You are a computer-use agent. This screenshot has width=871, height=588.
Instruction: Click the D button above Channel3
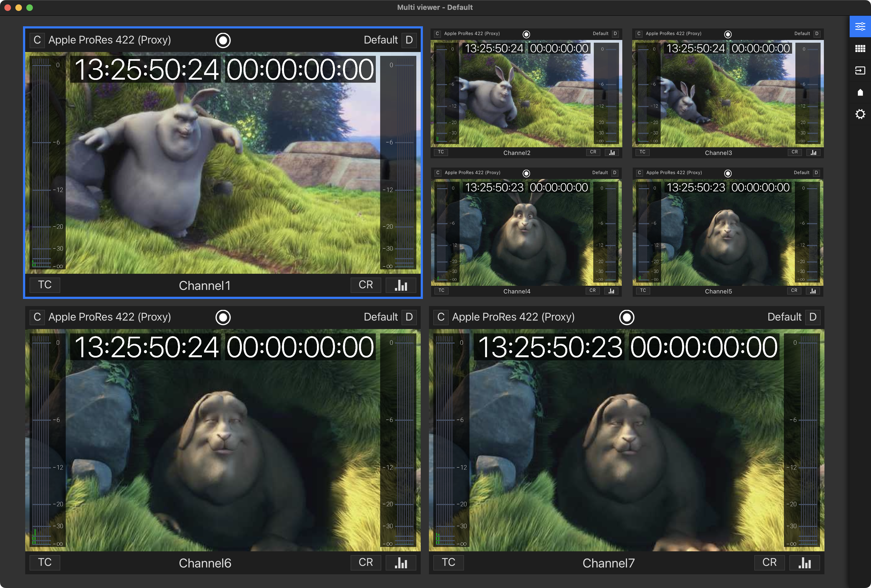coord(817,34)
